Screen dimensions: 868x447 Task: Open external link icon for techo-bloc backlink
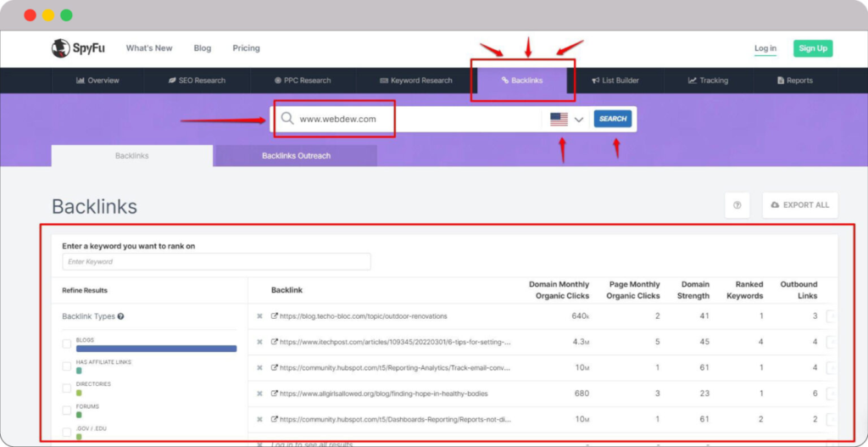274,316
